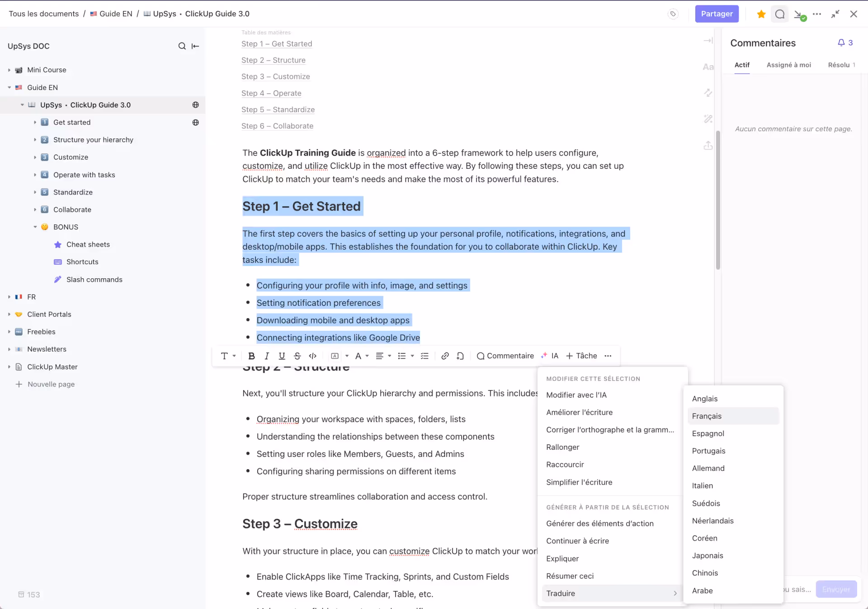Click the document vertical scrollbar
Viewport: 868px width, 609px height.
click(x=717, y=200)
